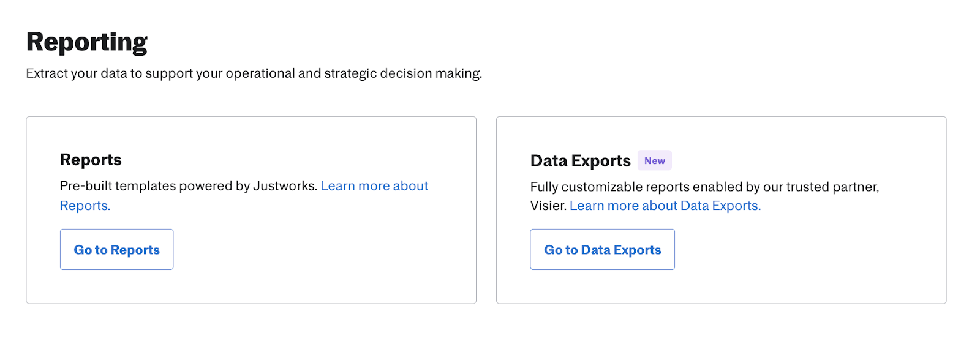Click the Reports card title

click(91, 160)
